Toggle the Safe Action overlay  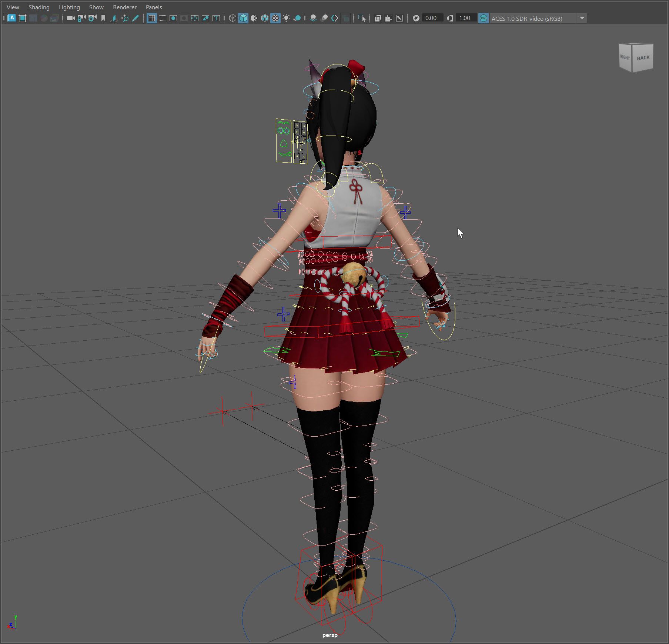pyautogui.click(x=205, y=18)
